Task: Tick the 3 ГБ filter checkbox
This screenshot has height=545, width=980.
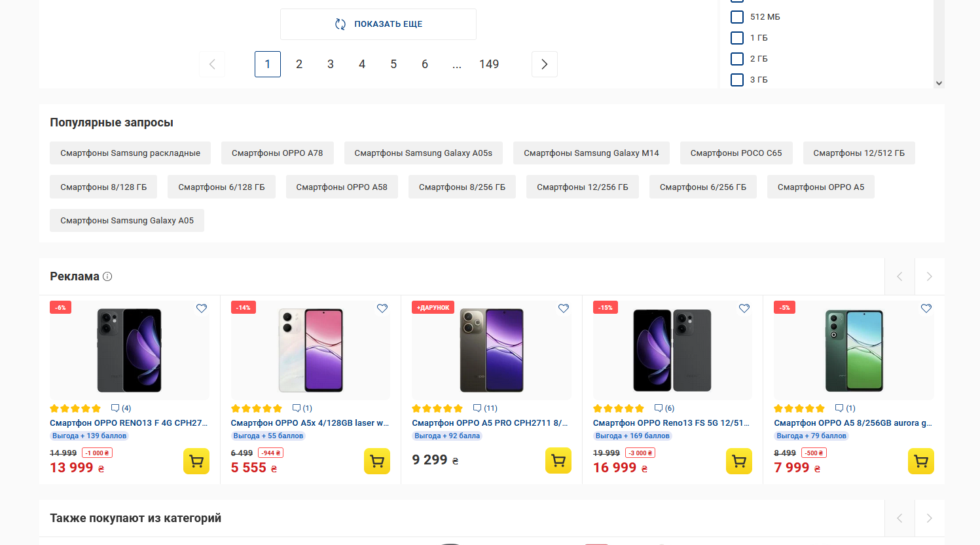Action: coord(737,80)
